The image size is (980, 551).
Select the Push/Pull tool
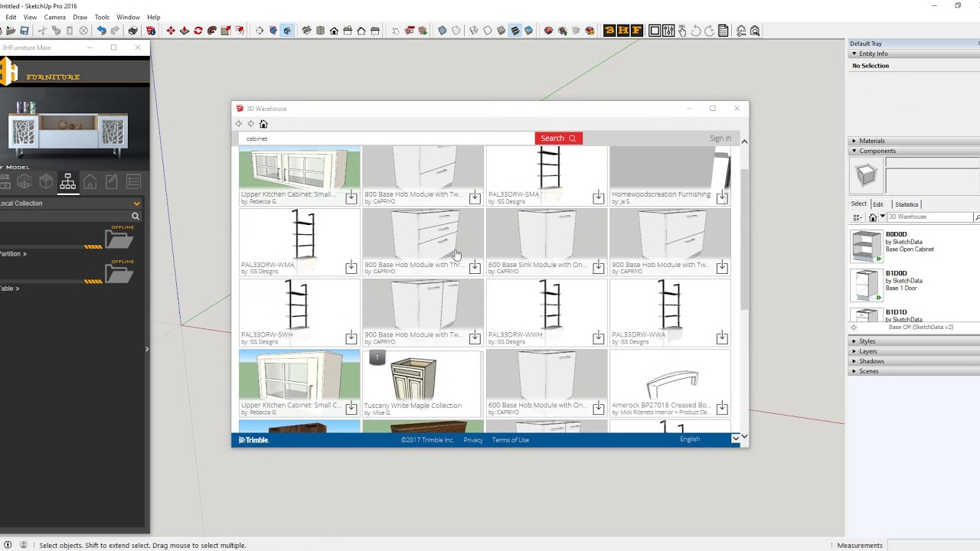click(x=185, y=31)
